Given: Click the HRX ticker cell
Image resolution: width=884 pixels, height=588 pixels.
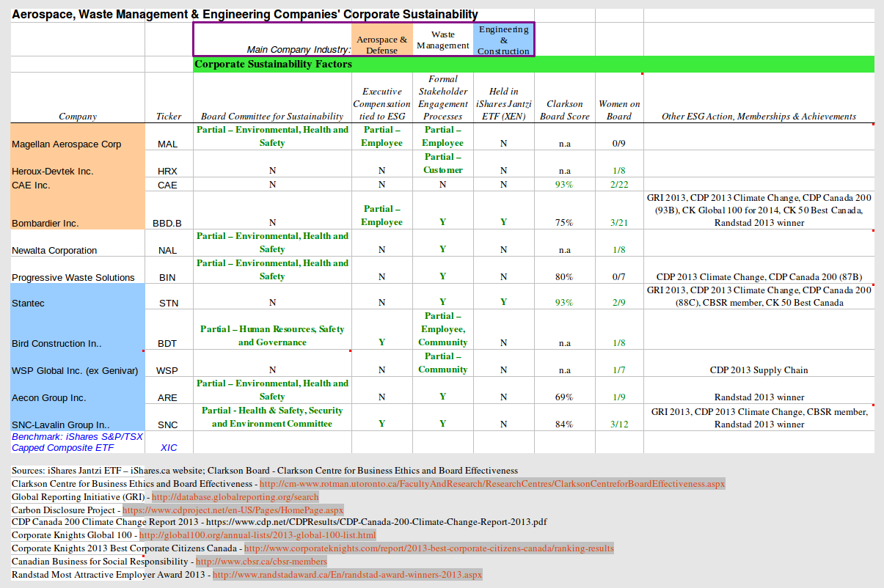Looking at the screenshot, I should click(x=169, y=163).
